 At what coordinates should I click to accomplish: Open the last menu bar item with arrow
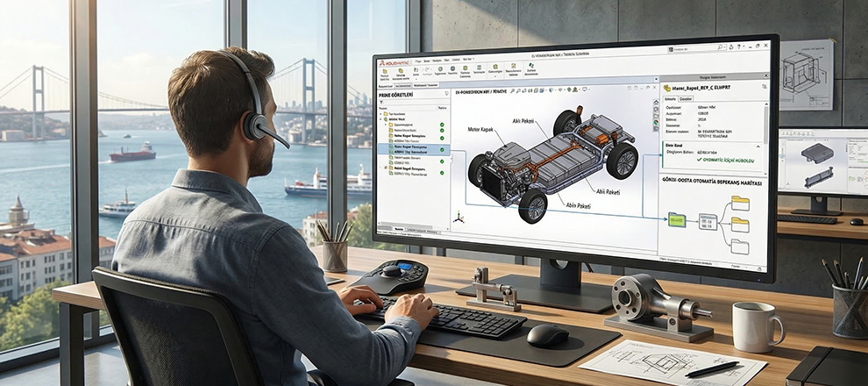(x=468, y=60)
